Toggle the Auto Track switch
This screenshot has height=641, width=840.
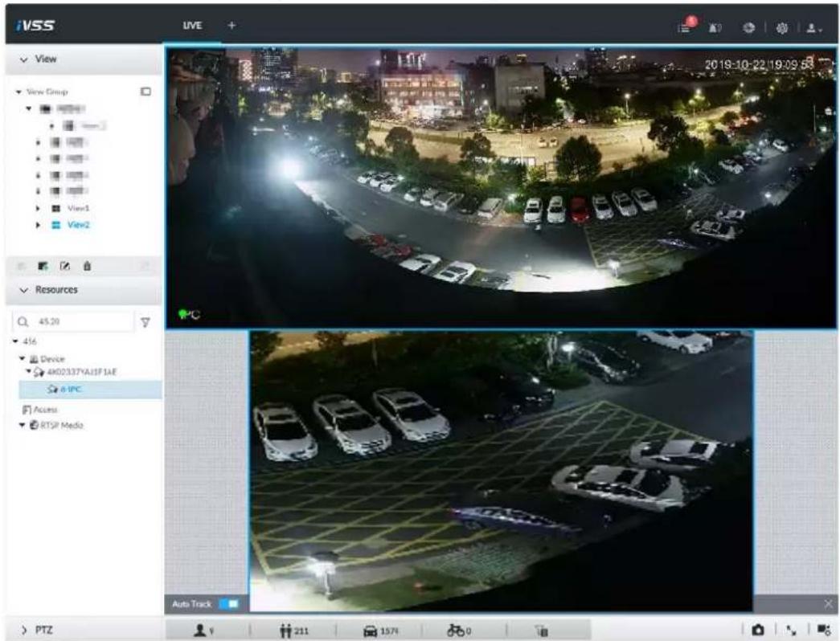tap(229, 604)
